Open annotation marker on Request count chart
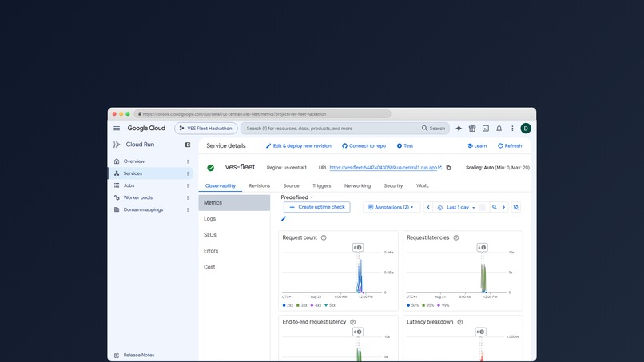644x362 pixels. click(358, 248)
